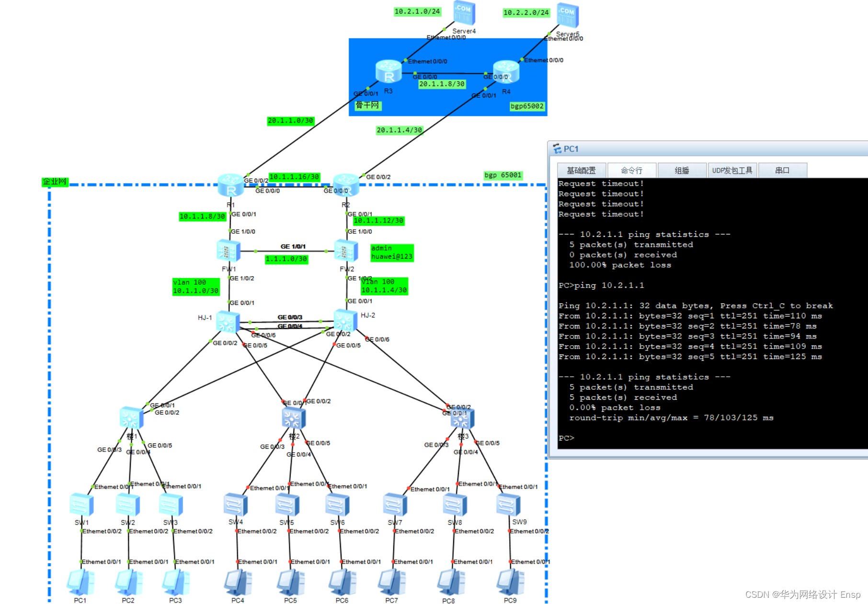Image resolution: width=868 pixels, height=604 pixels.
Task: Click the PC6 computer icon
Action: 342,582
